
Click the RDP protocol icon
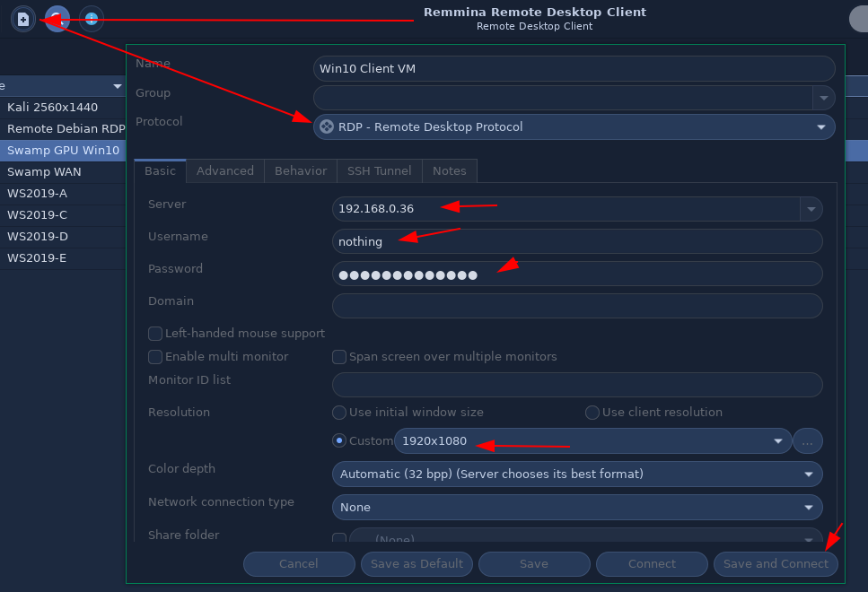tap(327, 126)
